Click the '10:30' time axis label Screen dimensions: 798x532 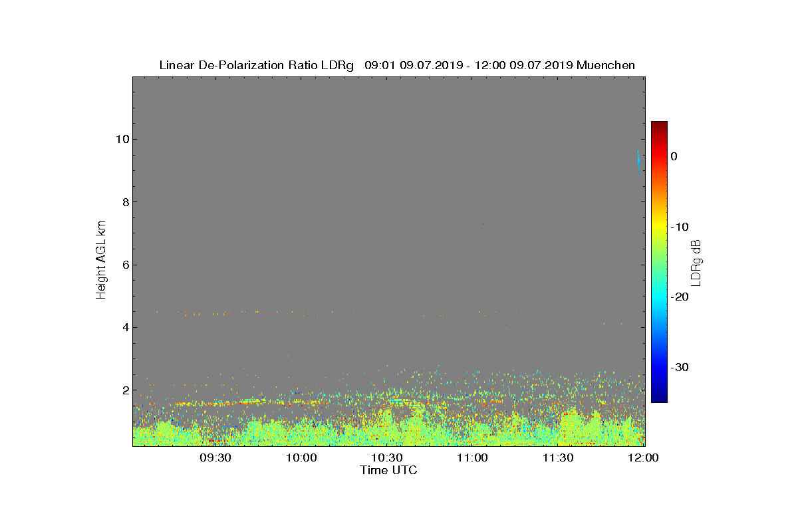click(x=386, y=458)
